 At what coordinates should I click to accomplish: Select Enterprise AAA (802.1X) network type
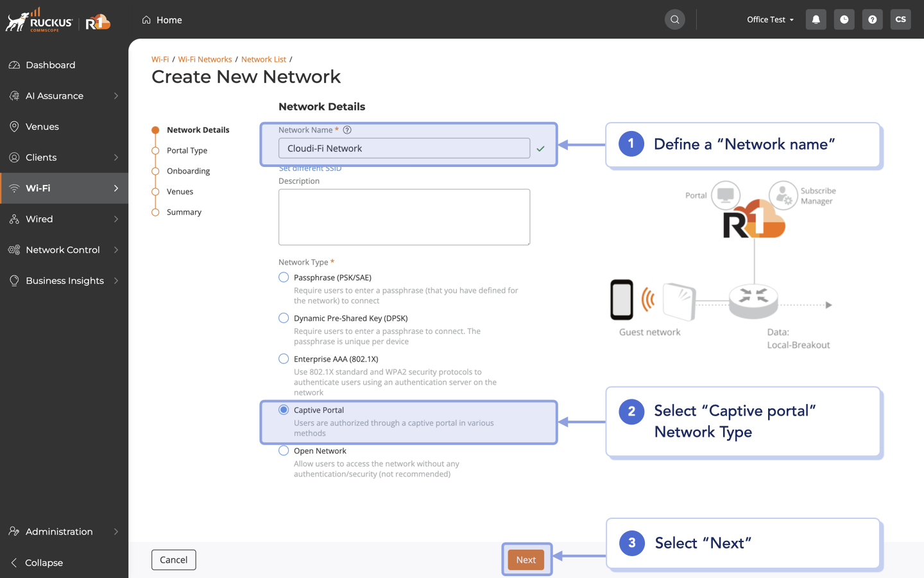[284, 358]
